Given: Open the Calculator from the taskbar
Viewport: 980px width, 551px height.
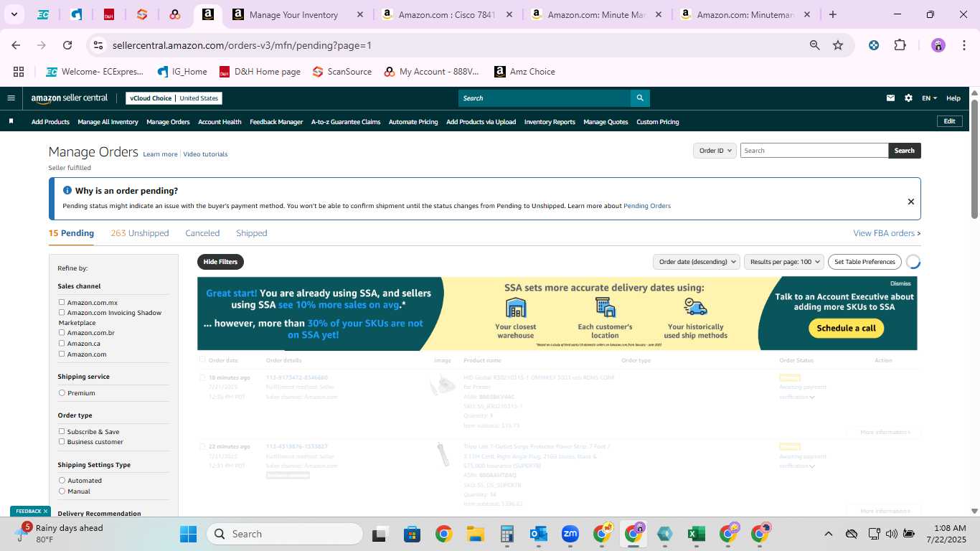Looking at the screenshot, I should click(x=507, y=534).
